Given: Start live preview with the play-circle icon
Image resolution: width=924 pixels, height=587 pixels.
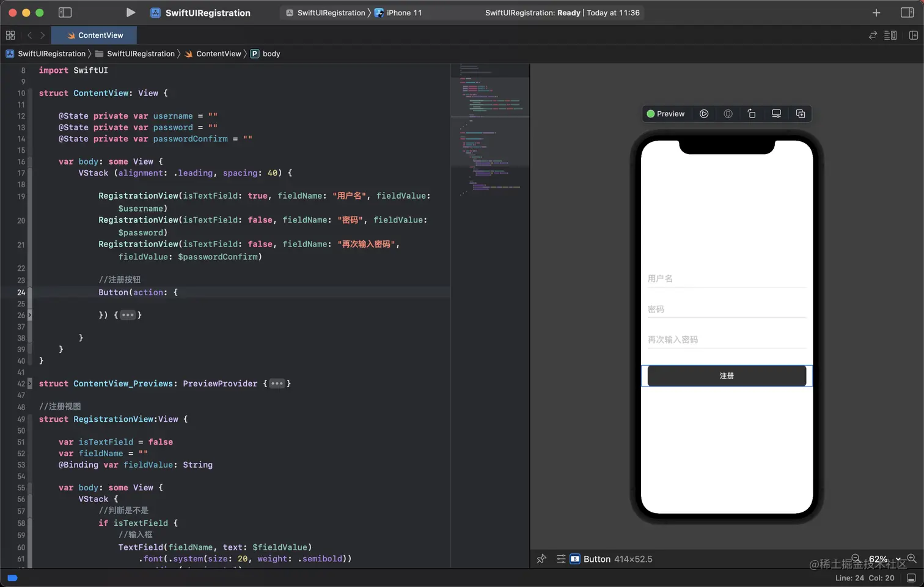Looking at the screenshot, I should pos(704,114).
